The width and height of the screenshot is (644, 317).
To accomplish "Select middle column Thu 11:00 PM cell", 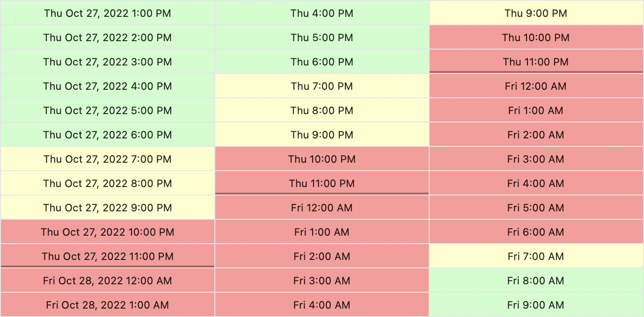I will [322, 183].
